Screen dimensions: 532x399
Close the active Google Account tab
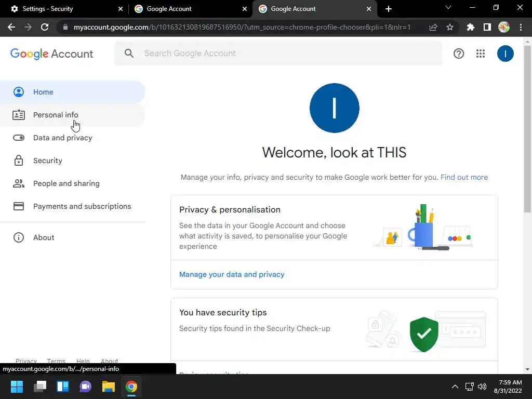coord(369,9)
